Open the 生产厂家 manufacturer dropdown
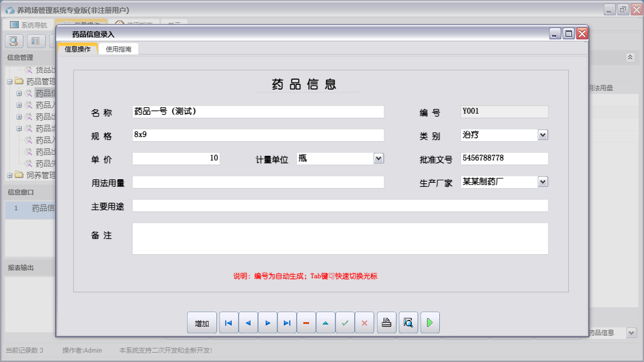644x362 pixels. pos(543,182)
